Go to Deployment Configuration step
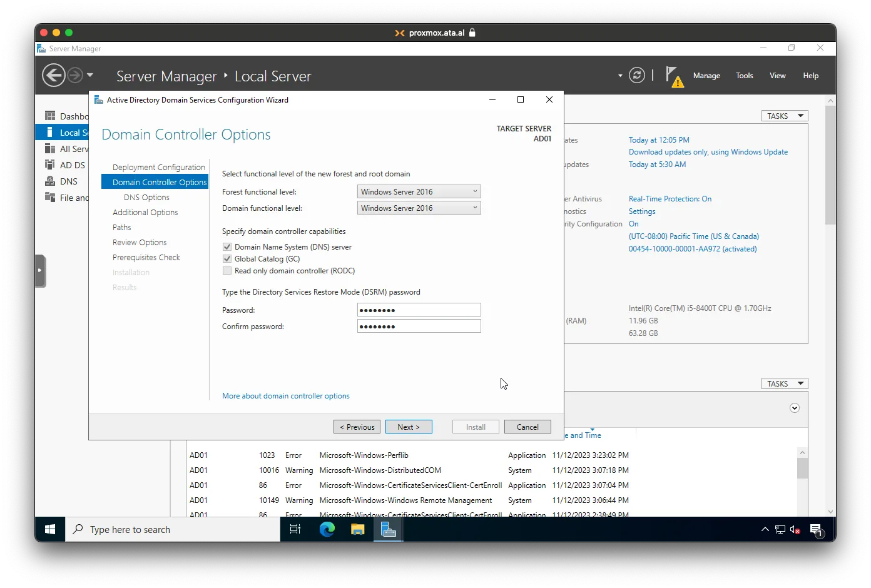Screen dimensions: 871x588 click(x=159, y=168)
